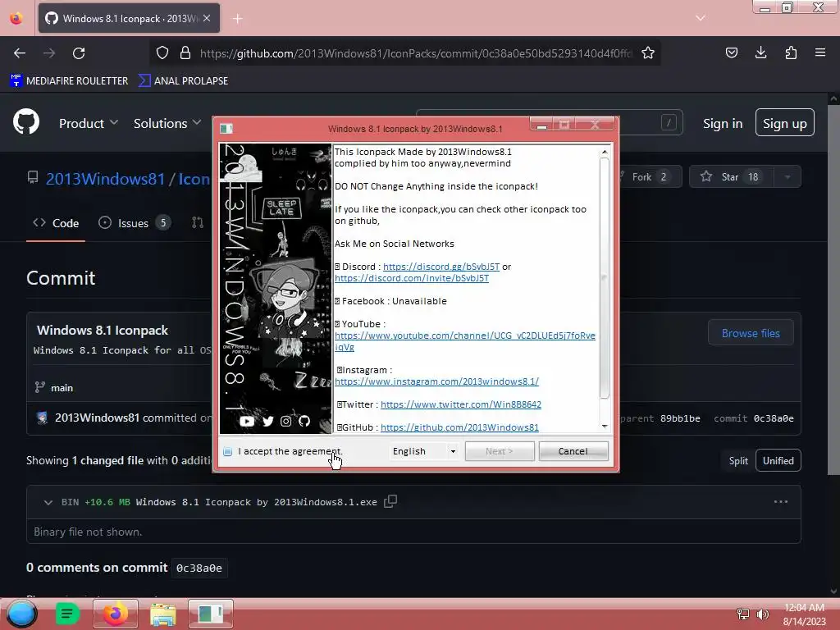Click the Cancel button in installer
This screenshot has height=630, width=840.
pyautogui.click(x=573, y=451)
